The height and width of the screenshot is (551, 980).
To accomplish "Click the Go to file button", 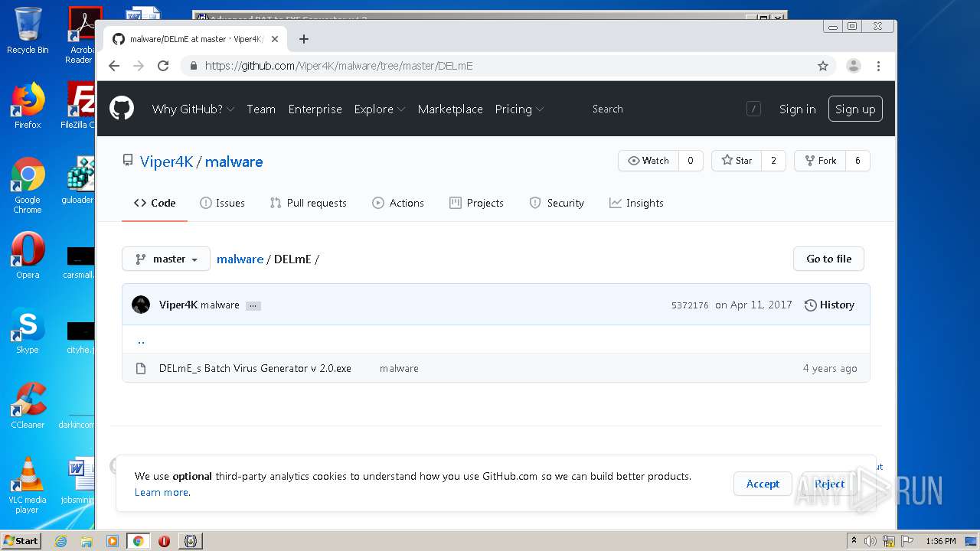I will (x=828, y=259).
